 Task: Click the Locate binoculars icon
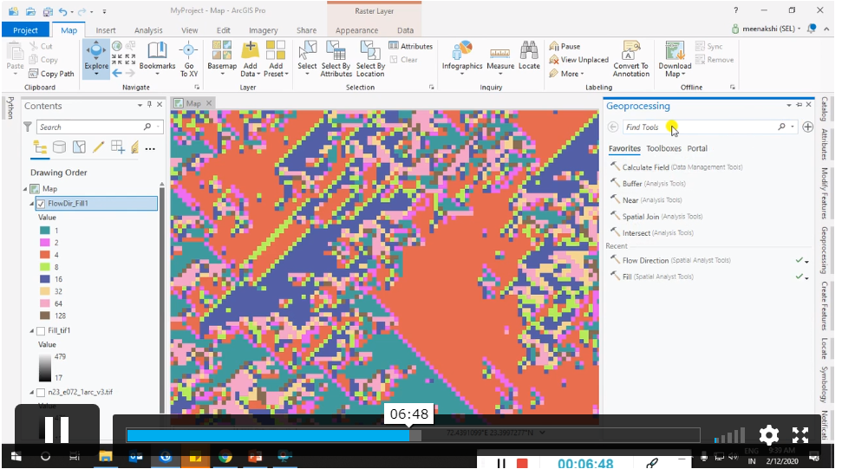point(529,51)
